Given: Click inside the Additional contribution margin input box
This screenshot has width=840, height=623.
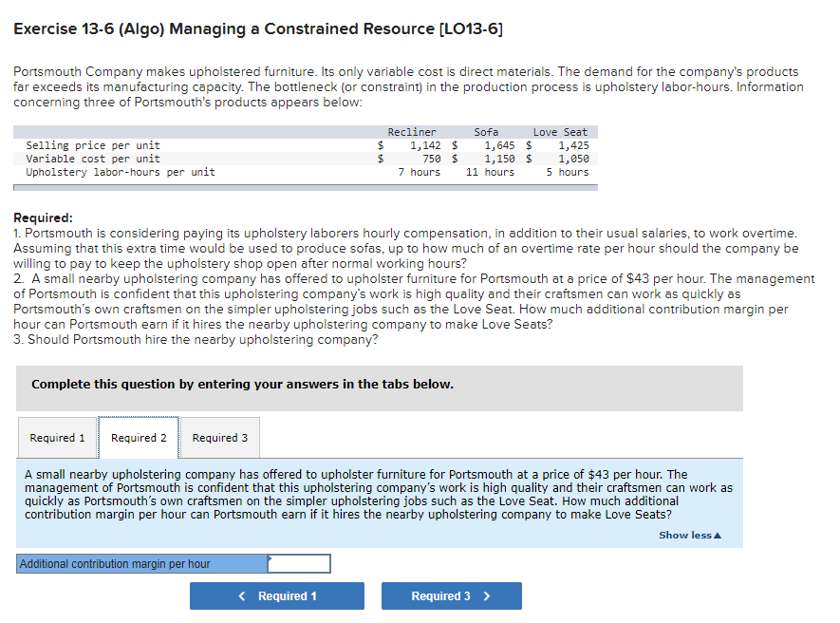Looking at the screenshot, I should pyautogui.click(x=298, y=563).
